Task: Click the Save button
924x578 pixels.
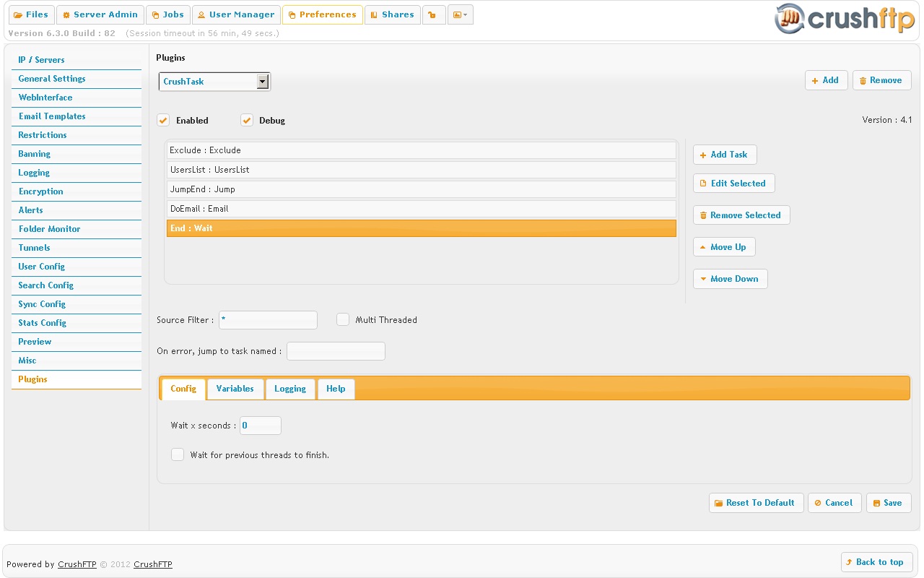Action: [888, 503]
